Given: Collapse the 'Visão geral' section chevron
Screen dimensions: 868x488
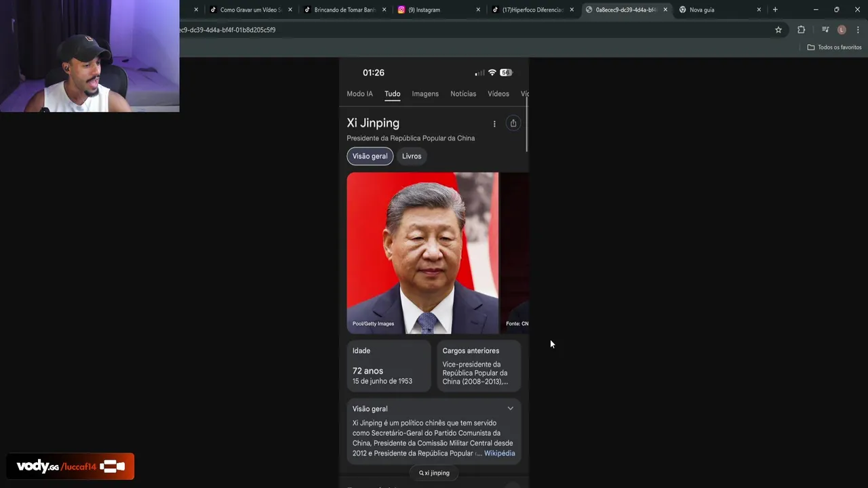Looking at the screenshot, I should [x=511, y=409].
